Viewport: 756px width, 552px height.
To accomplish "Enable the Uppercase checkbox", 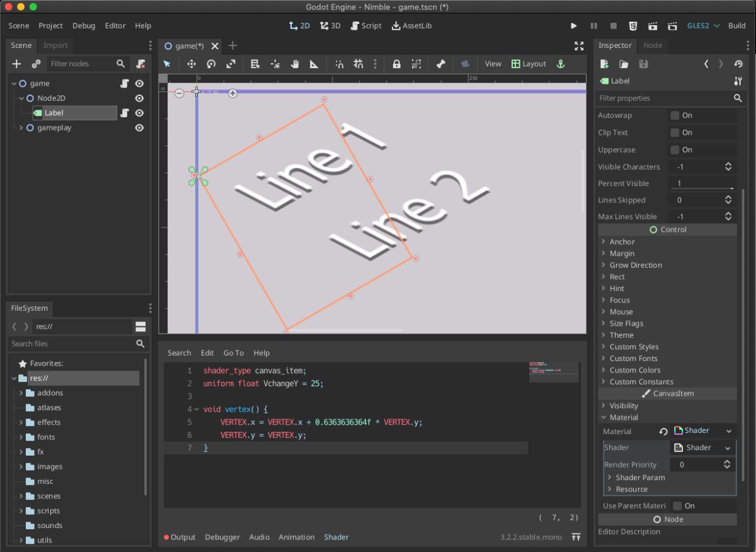I will [675, 150].
